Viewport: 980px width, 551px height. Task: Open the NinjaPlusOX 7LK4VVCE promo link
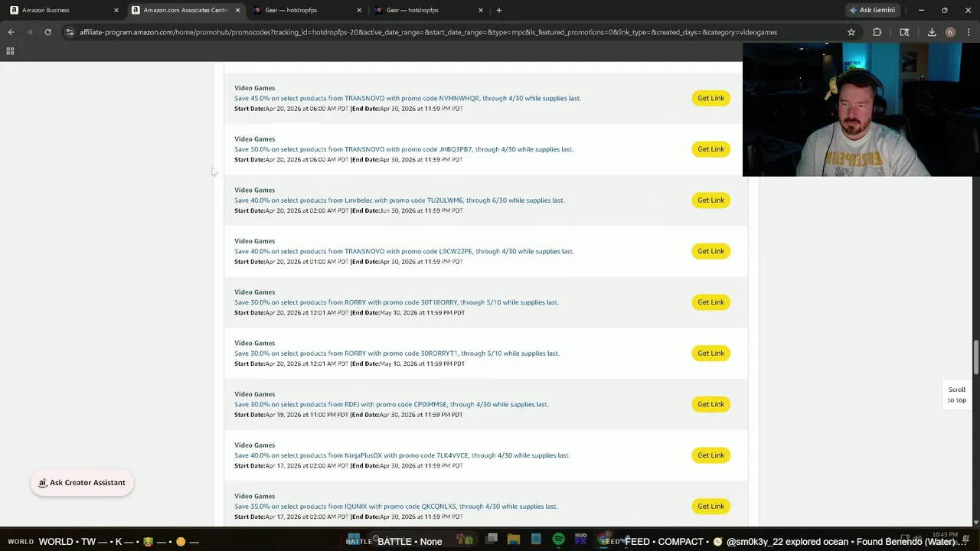402,455
